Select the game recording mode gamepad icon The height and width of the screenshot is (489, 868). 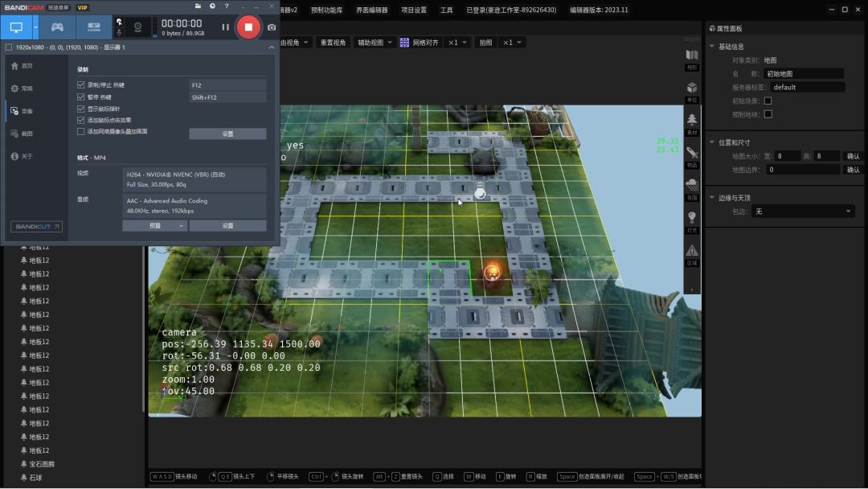click(x=57, y=27)
